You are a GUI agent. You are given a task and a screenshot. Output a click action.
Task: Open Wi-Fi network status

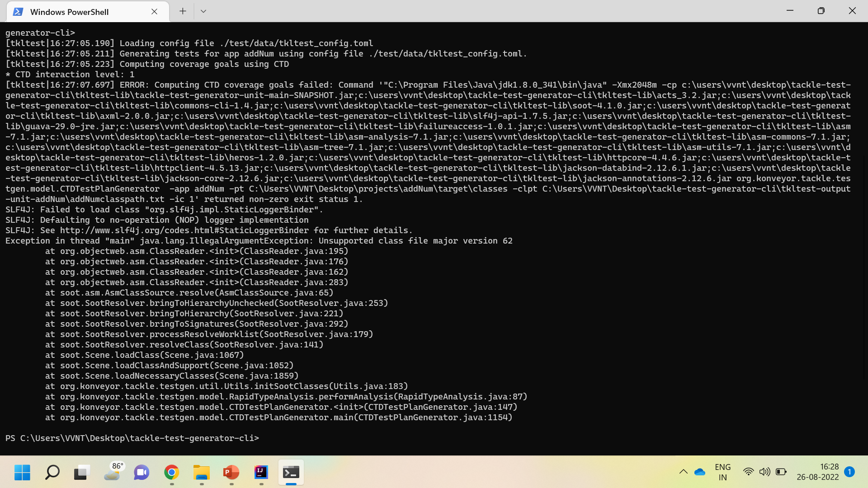coord(748,472)
